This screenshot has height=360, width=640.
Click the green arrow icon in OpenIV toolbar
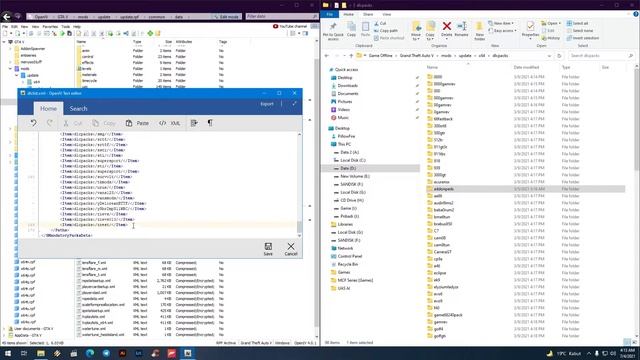62,33
